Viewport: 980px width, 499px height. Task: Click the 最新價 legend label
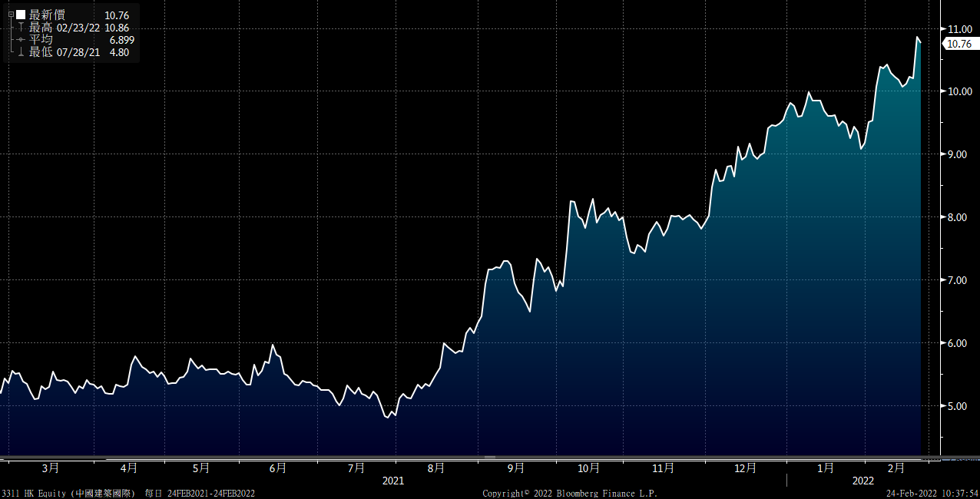[47, 15]
